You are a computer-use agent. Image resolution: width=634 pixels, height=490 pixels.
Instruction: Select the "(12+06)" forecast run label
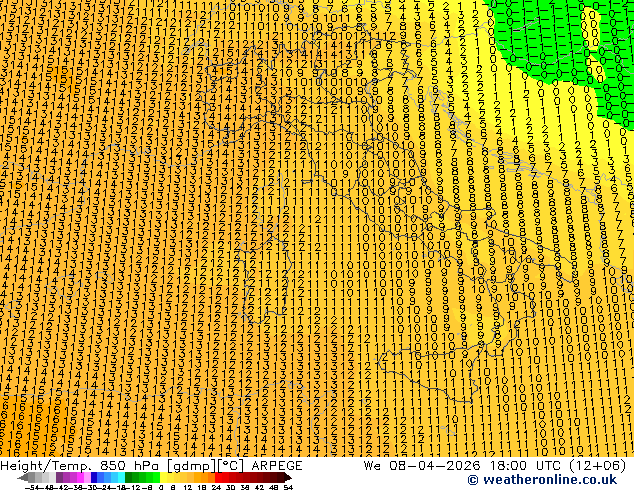(x=598, y=466)
